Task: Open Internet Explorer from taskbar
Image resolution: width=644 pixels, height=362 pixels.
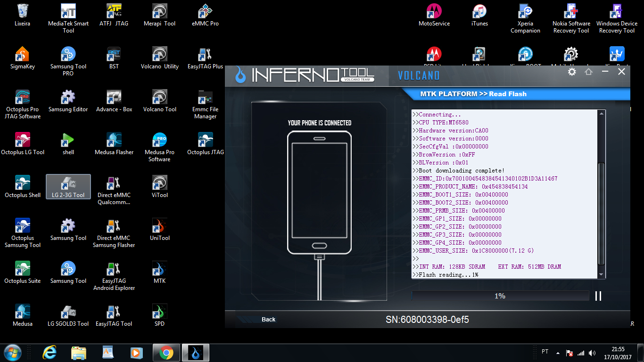Action: (50, 353)
